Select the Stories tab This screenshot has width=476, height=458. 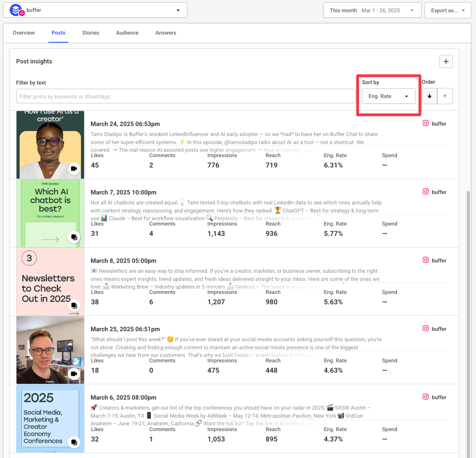(91, 33)
